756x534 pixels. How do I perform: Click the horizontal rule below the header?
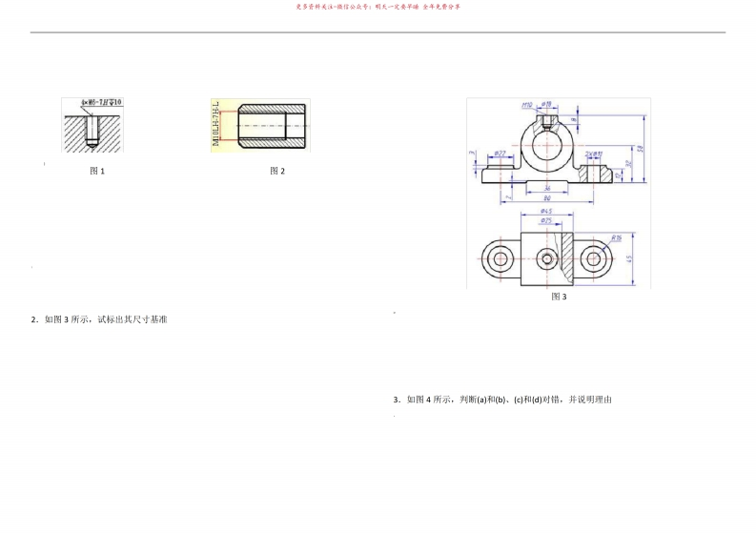[378, 32]
